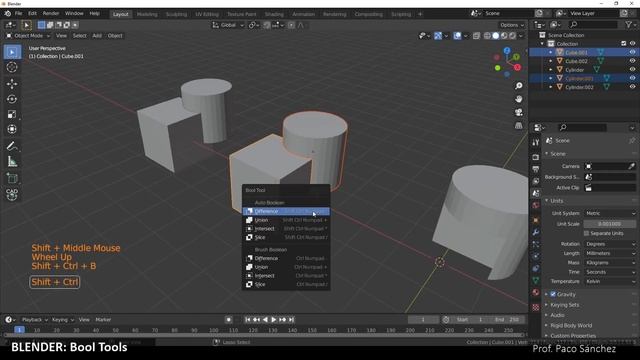
Task: Hide Cube.001 with its eye icon
Action: coord(632,52)
